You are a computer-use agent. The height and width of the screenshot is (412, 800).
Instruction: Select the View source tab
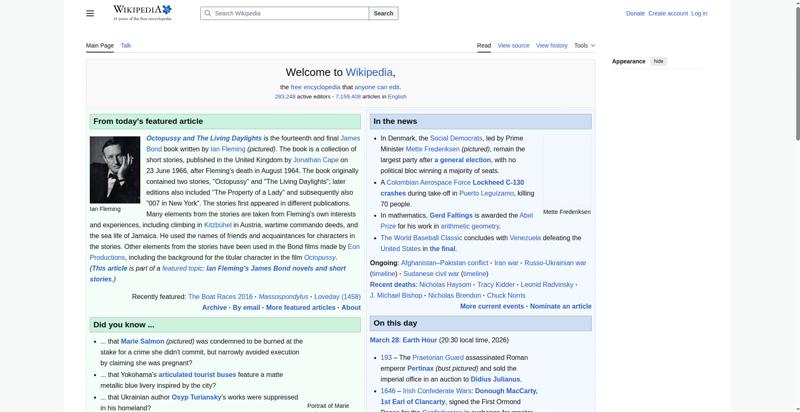point(513,45)
